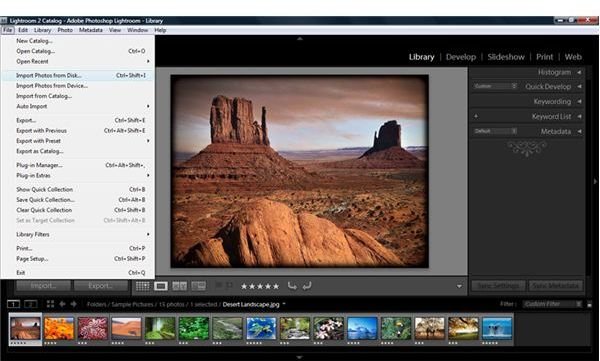Open Compare view icon in toolbar
Viewport: 600px width, 361px height.
point(179,286)
